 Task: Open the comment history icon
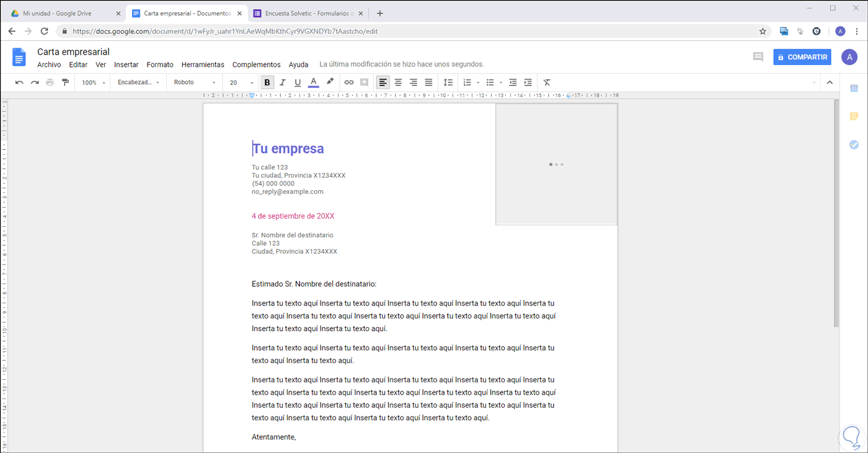click(x=758, y=57)
